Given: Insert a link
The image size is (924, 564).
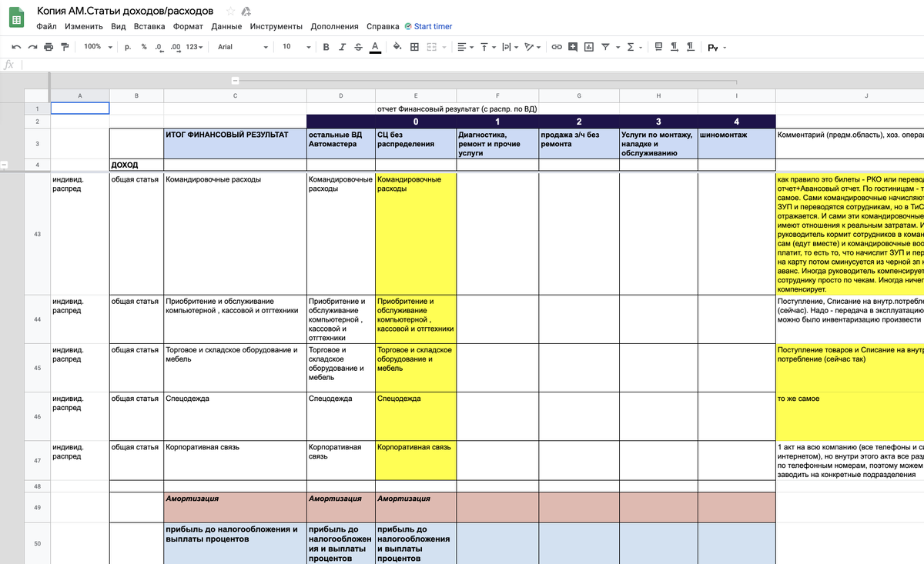Looking at the screenshot, I should 557,47.
